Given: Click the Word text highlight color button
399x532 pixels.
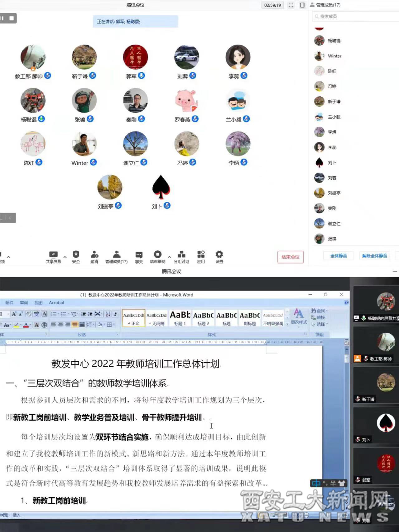Looking at the screenshot, I should click(x=17, y=325).
